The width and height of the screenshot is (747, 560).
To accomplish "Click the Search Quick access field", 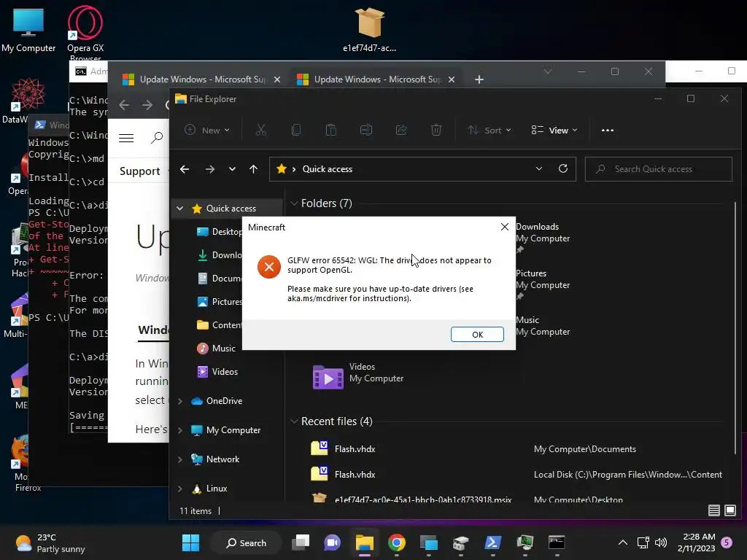I will (x=659, y=169).
